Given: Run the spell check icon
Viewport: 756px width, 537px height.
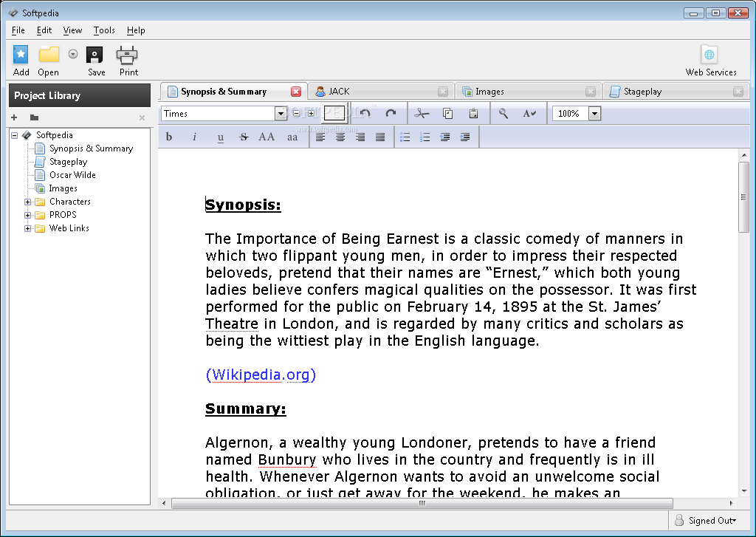Looking at the screenshot, I should 529,113.
